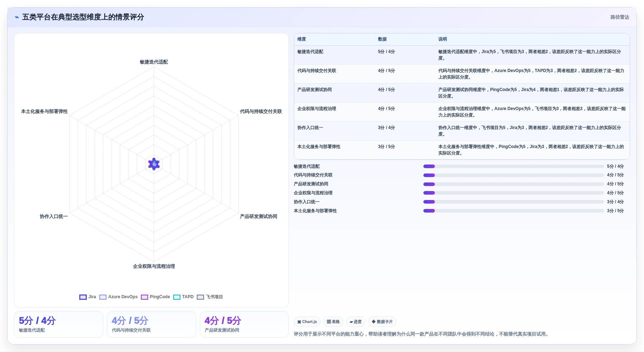Click the 3分 / 5分 value in the table

386,147
